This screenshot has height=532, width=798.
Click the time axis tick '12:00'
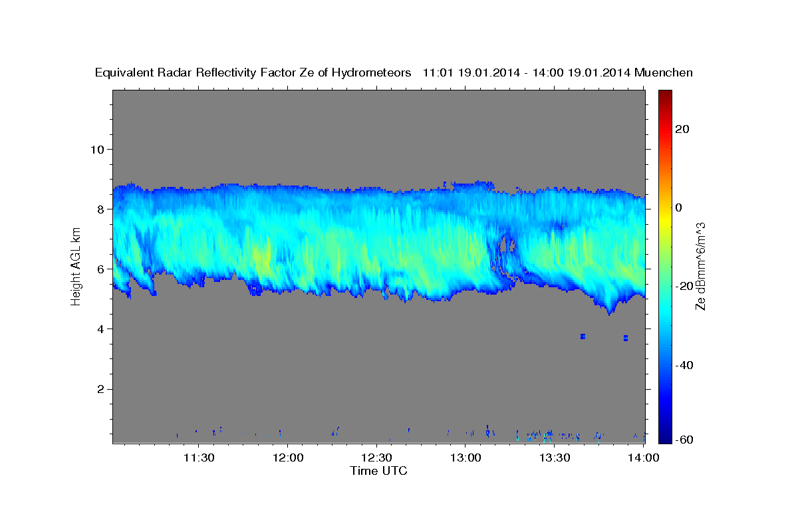pyautogui.click(x=288, y=458)
